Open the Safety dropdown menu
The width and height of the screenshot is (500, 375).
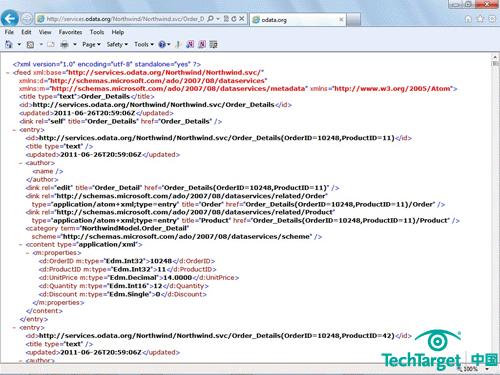tap(117, 44)
